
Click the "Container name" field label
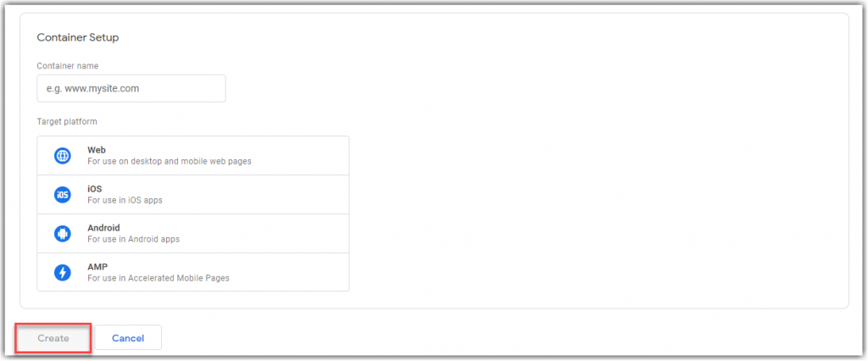(68, 66)
